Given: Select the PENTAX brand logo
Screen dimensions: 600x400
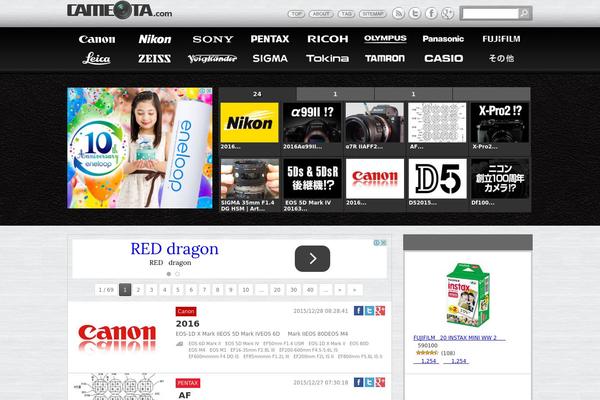Looking at the screenshot, I should (x=270, y=39).
